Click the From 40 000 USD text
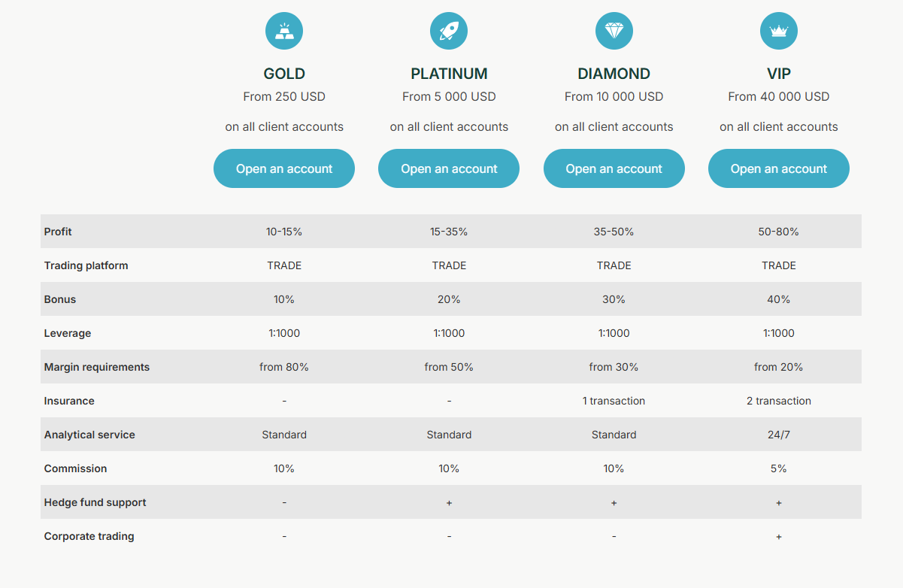This screenshot has height=588, width=903. 779,96
